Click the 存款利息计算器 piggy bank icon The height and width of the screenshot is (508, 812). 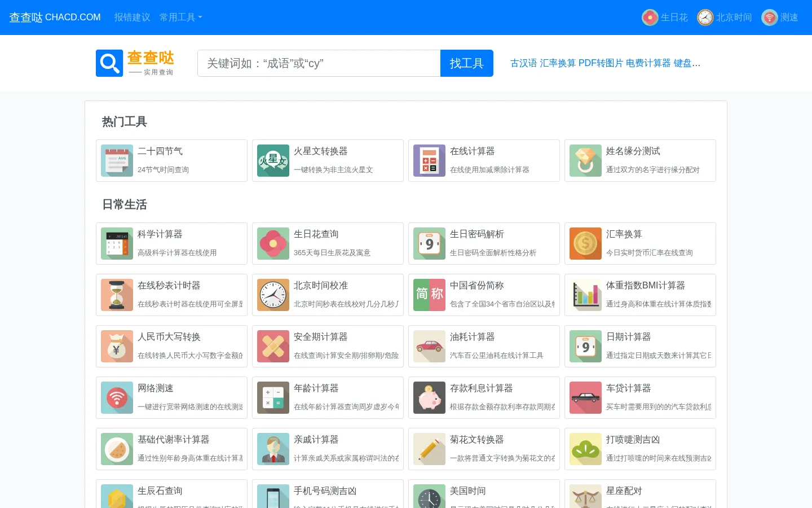point(430,398)
